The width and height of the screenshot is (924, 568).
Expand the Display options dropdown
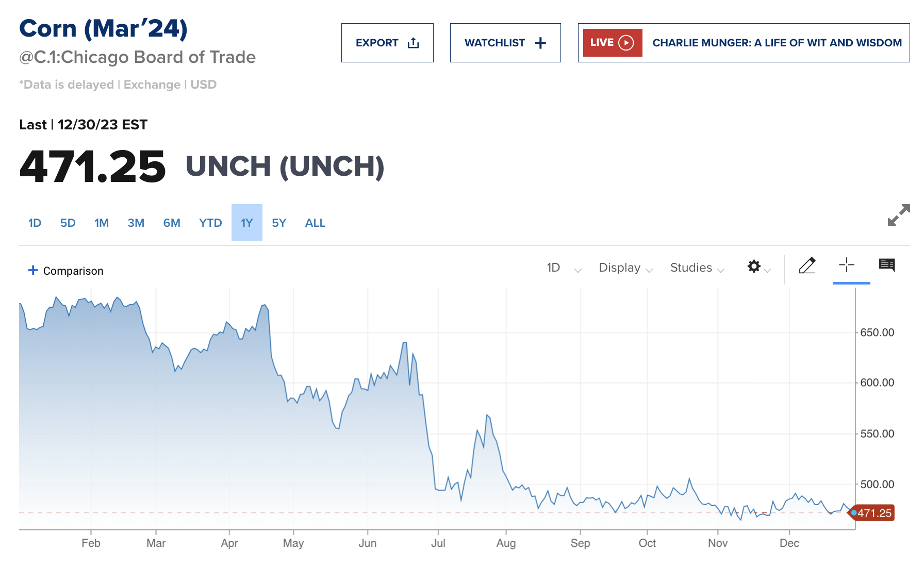625,268
